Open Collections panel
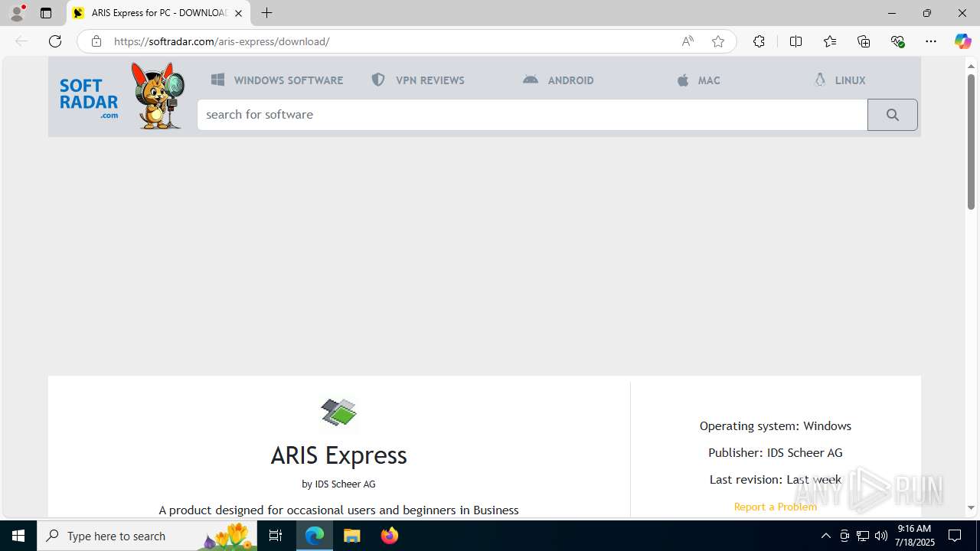Image resolution: width=980 pixels, height=551 pixels. pyautogui.click(x=864, y=41)
